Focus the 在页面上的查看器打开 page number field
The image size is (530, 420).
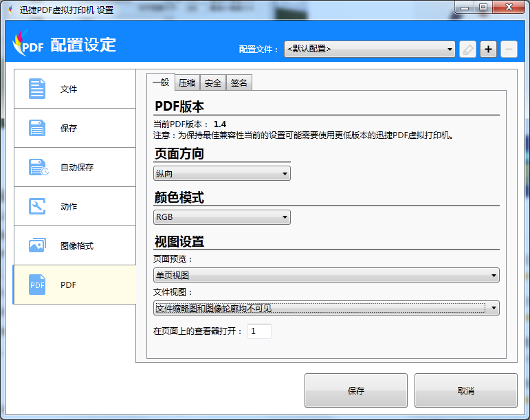tap(259, 331)
